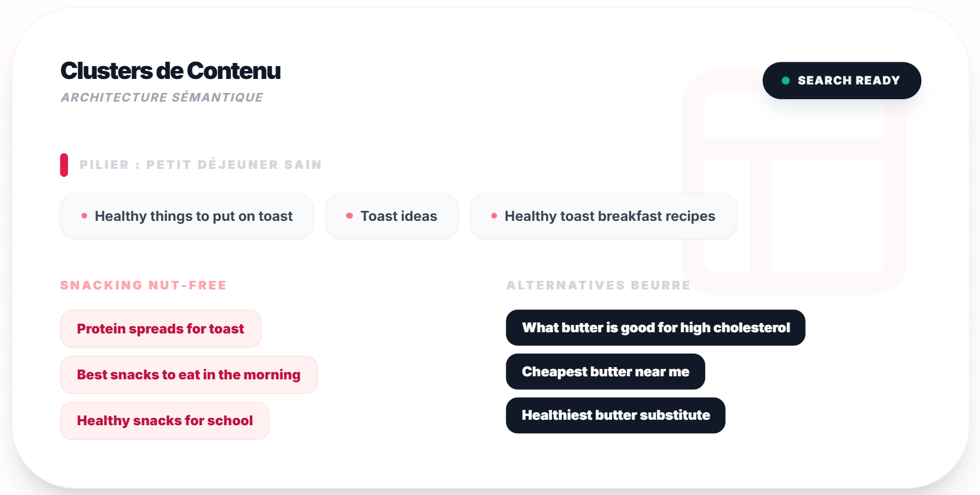Select What butter is good for high cholesterol
This screenshot has height=495, width=980.
[656, 328]
